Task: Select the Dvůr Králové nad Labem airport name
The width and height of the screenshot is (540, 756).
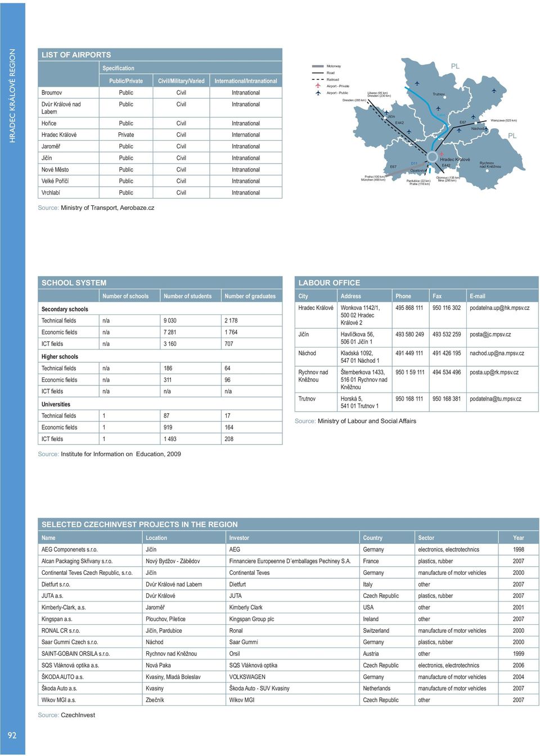Action: (x=61, y=108)
